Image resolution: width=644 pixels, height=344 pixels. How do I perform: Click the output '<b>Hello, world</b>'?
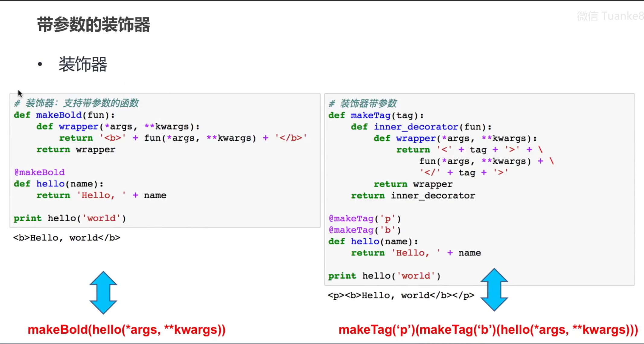coord(67,238)
